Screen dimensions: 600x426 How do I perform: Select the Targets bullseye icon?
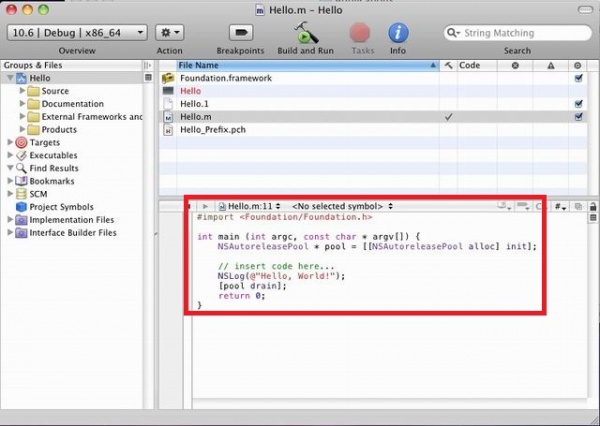tap(21, 142)
